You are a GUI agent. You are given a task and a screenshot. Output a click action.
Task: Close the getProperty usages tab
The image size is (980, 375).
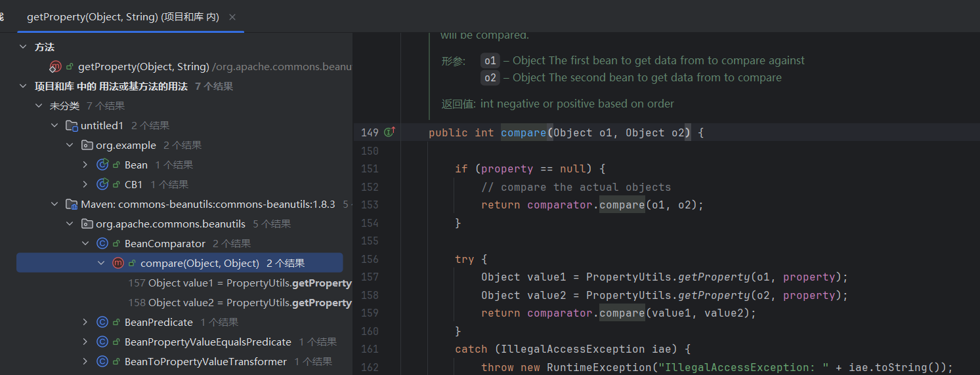[232, 17]
